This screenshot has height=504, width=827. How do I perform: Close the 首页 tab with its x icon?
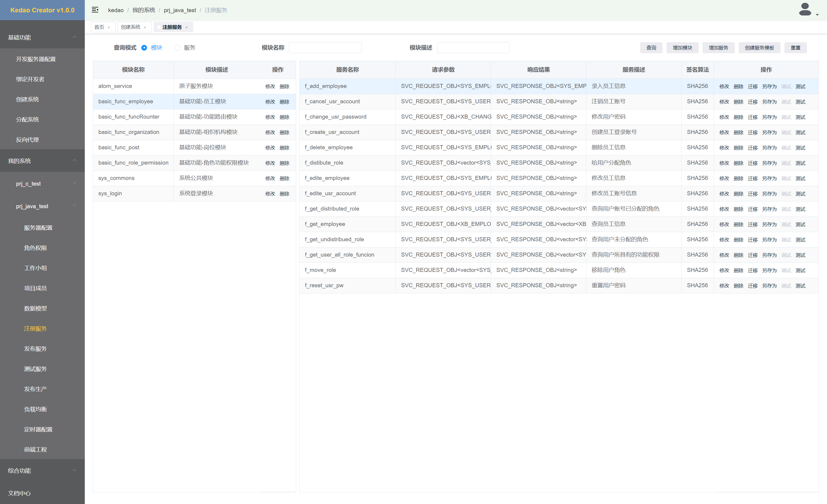tap(109, 27)
